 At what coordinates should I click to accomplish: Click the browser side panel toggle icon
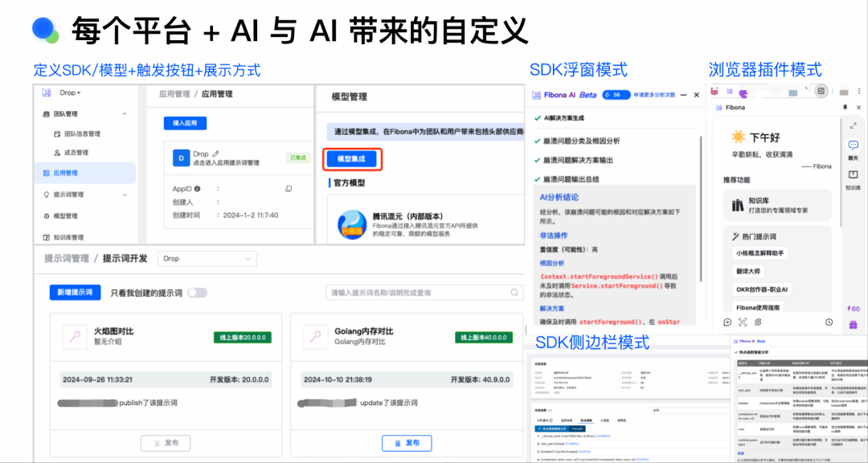pos(821,91)
